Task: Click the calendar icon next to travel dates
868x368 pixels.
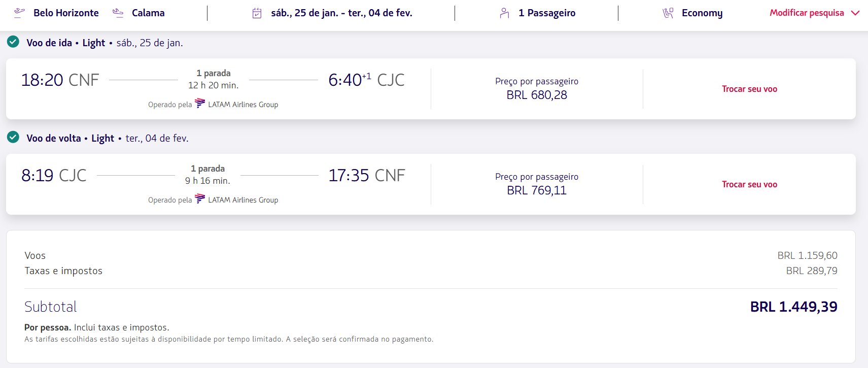Action: pos(257,13)
